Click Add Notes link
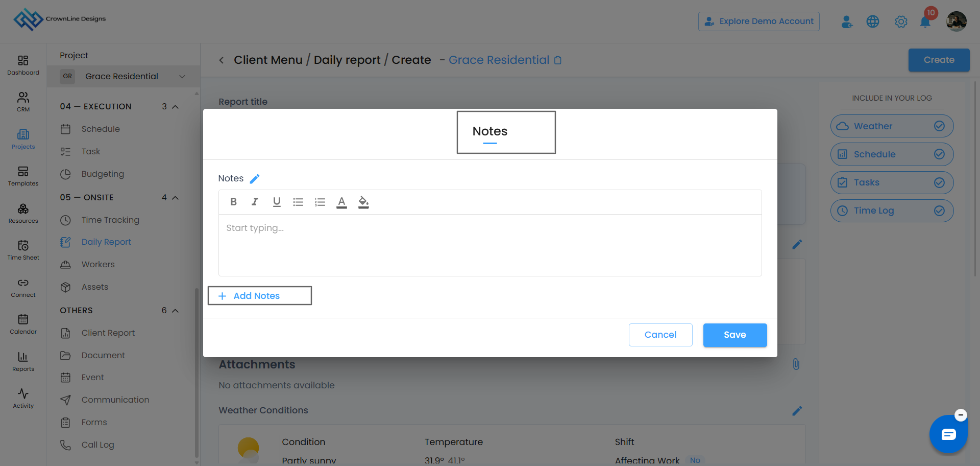 coord(257,296)
